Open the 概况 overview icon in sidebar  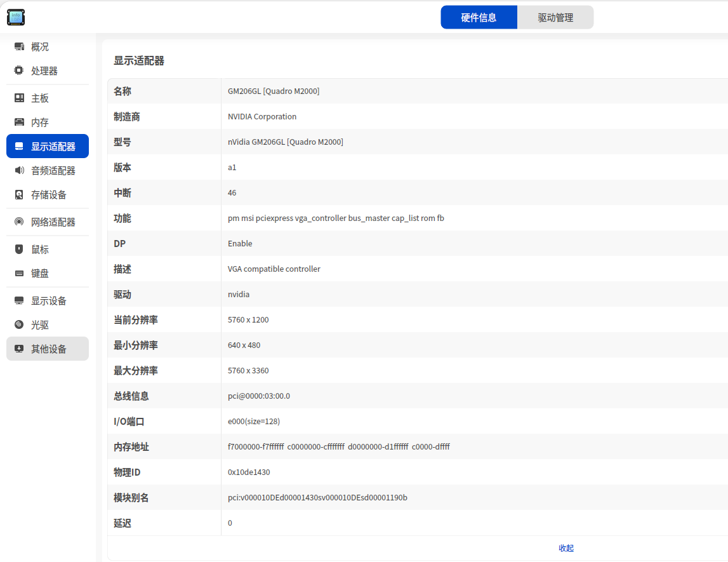tap(19, 46)
